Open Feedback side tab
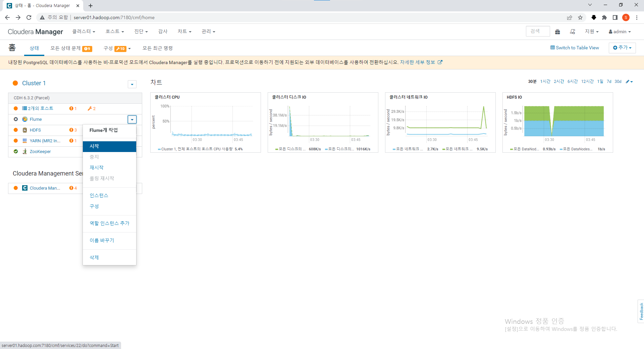Screen dimensions: 644x349 pyautogui.click(x=641, y=311)
